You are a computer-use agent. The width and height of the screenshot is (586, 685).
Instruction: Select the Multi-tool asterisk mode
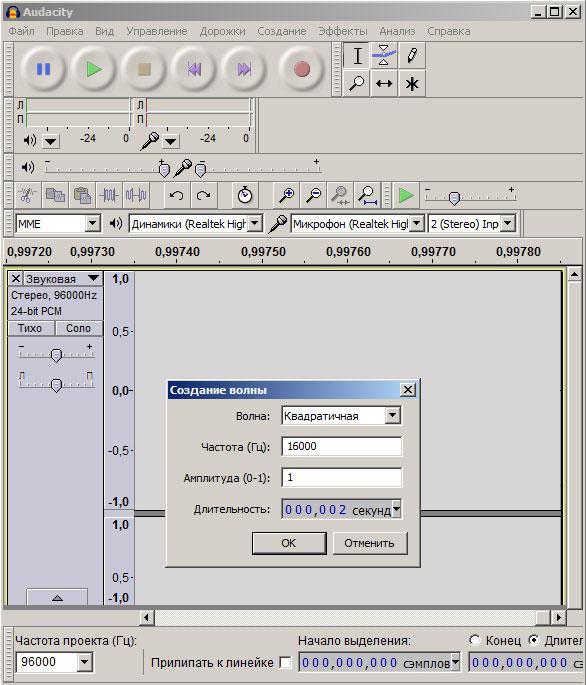coord(412,83)
